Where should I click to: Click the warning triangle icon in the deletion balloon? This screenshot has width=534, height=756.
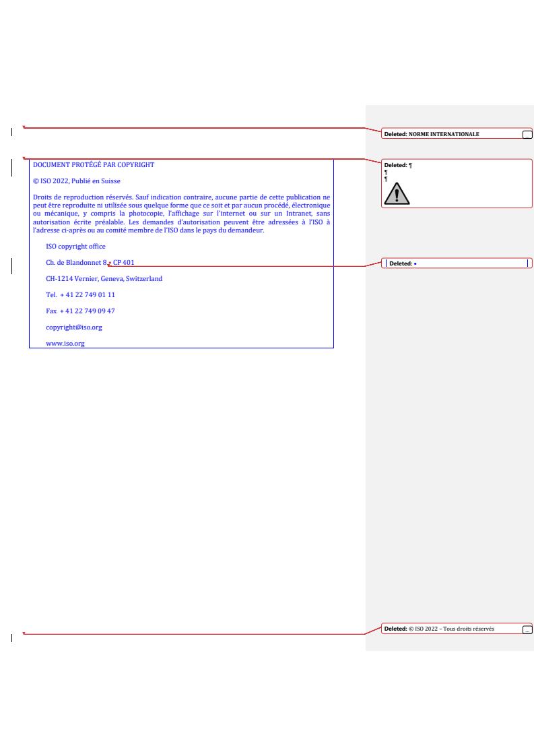pyautogui.click(x=397, y=193)
